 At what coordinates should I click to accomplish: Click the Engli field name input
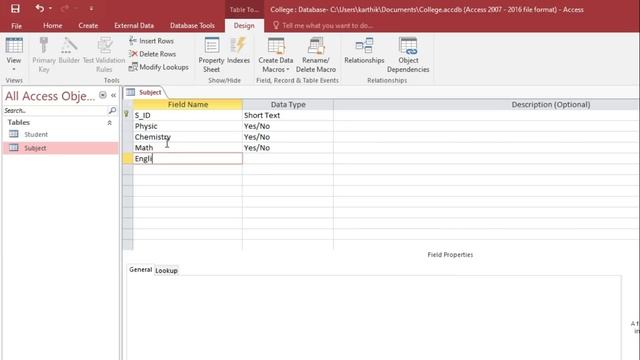[x=188, y=158]
